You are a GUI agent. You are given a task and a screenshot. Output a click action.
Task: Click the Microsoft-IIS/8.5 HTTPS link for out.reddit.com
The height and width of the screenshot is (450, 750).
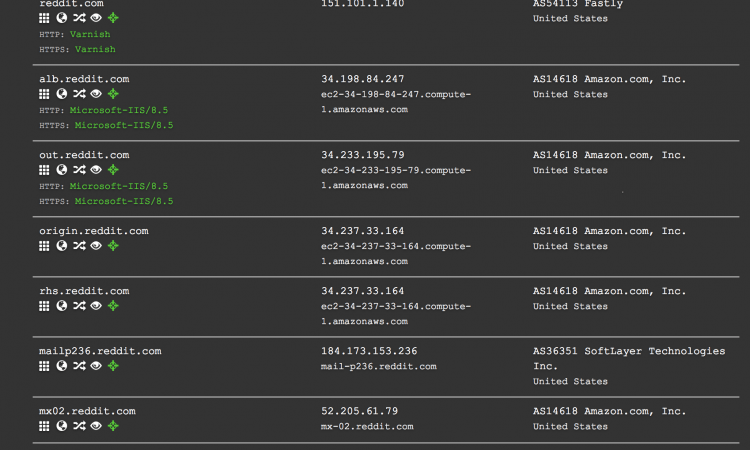pyautogui.click(x=123, y=201)
